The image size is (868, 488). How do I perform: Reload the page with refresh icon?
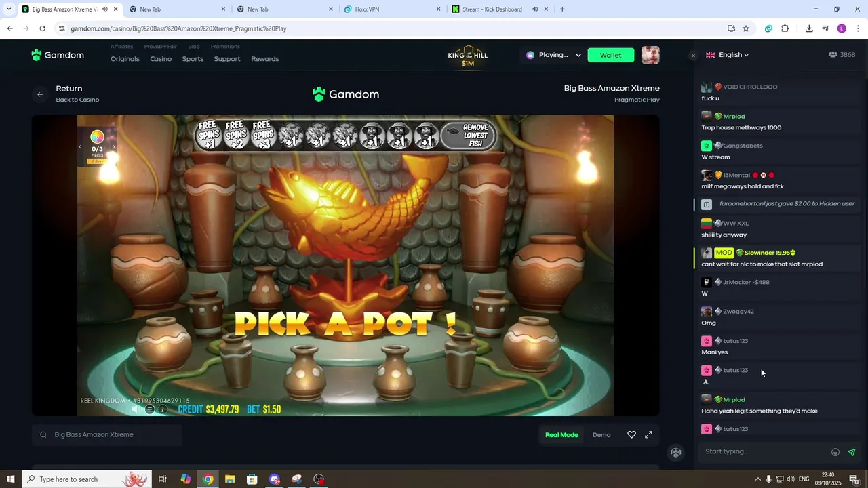[x=42, y=28]
